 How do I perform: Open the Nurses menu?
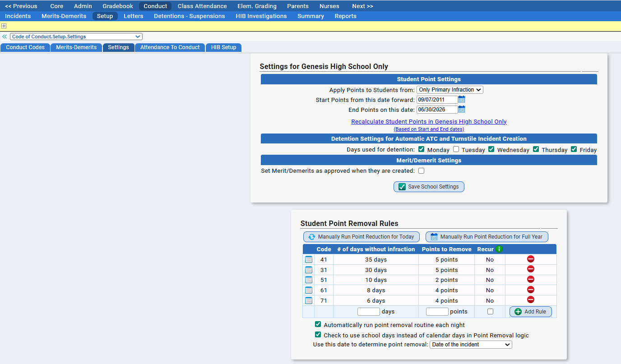pyautogui.click(x=329, y=6)
